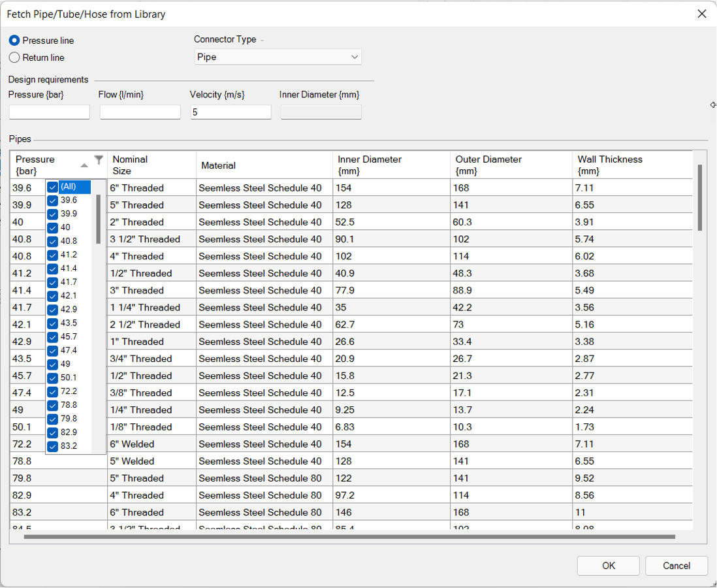This screenshot has width=717, height=588.
Task: Sort by the Material column header
Action: [264, 165]
